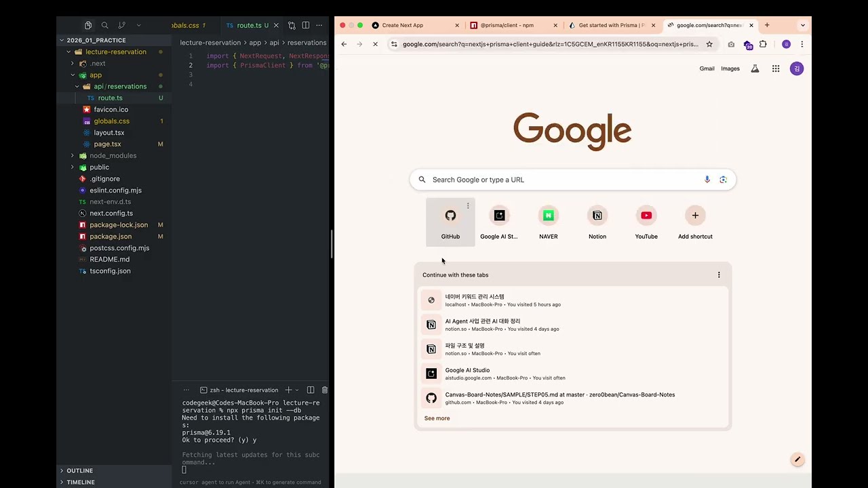Click the See more link
The width and height of the screenshot is (868, 488).
coord(437,418)
